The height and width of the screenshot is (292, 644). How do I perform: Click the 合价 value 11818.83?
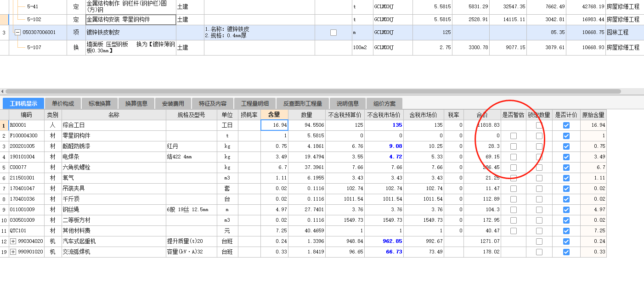(x=482, y=125)
